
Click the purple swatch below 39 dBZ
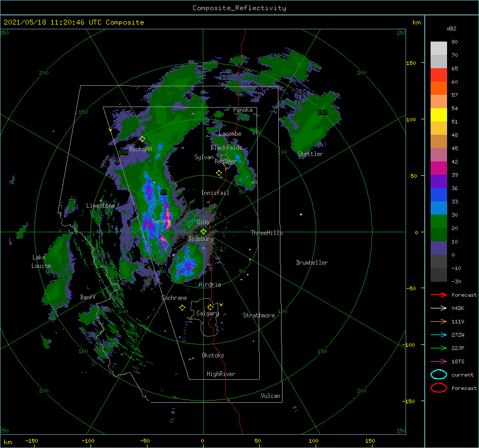[x=439, y=182]
